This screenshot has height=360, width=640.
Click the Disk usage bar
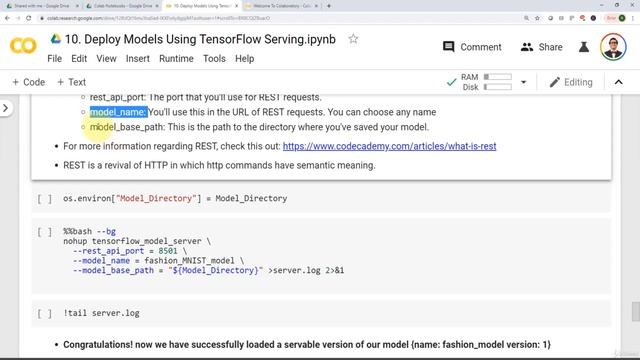pos(498,87)
